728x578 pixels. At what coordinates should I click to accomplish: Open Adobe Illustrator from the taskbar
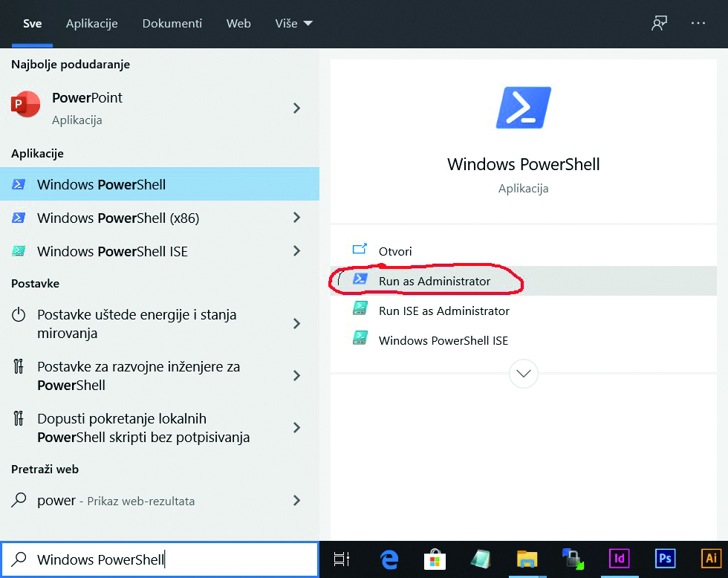[710, 559]
